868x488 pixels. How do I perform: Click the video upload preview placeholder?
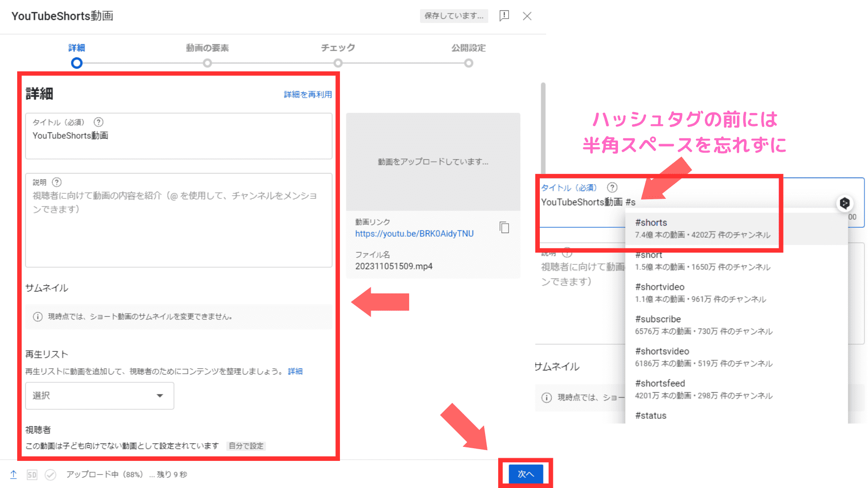pos(433,162)
